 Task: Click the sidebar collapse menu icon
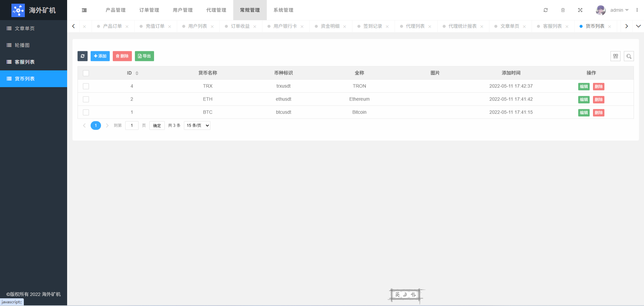coord(84,10)
